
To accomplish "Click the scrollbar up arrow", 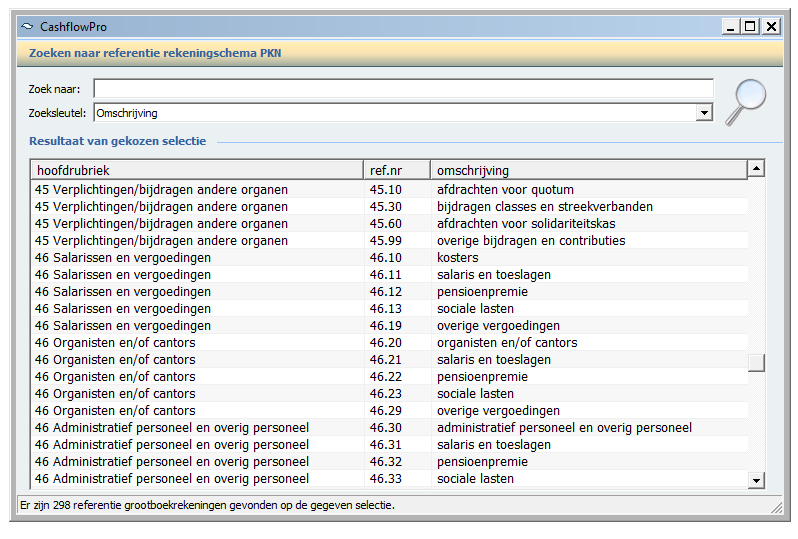I will [x=756, y=168].
